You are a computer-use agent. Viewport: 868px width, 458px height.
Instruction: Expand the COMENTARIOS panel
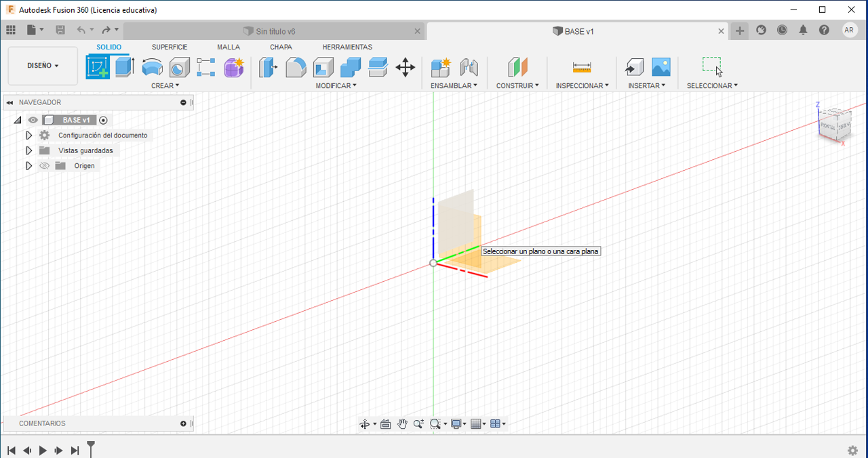tap(183, 423)
